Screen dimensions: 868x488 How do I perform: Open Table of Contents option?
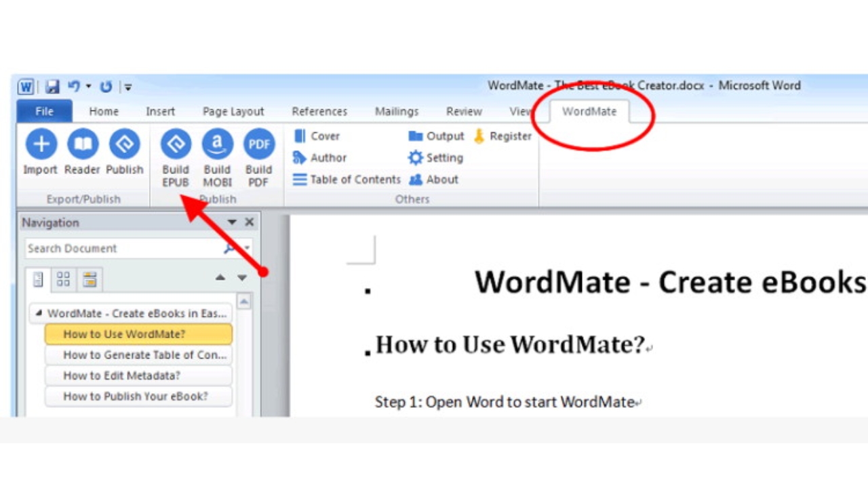pyautogui.click(x=347, y=180)
